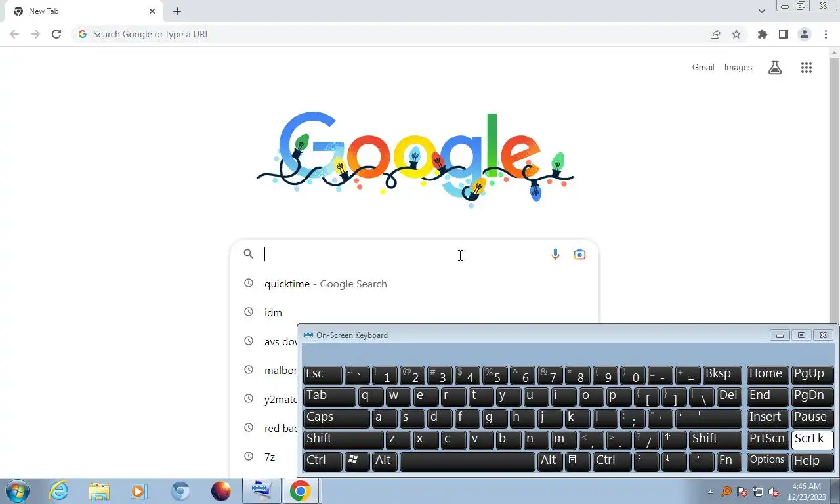This screenshot has height=504, width=840.
Task: Click the spacebar on the On-Screen Keyboard
Action: (467, 461)
